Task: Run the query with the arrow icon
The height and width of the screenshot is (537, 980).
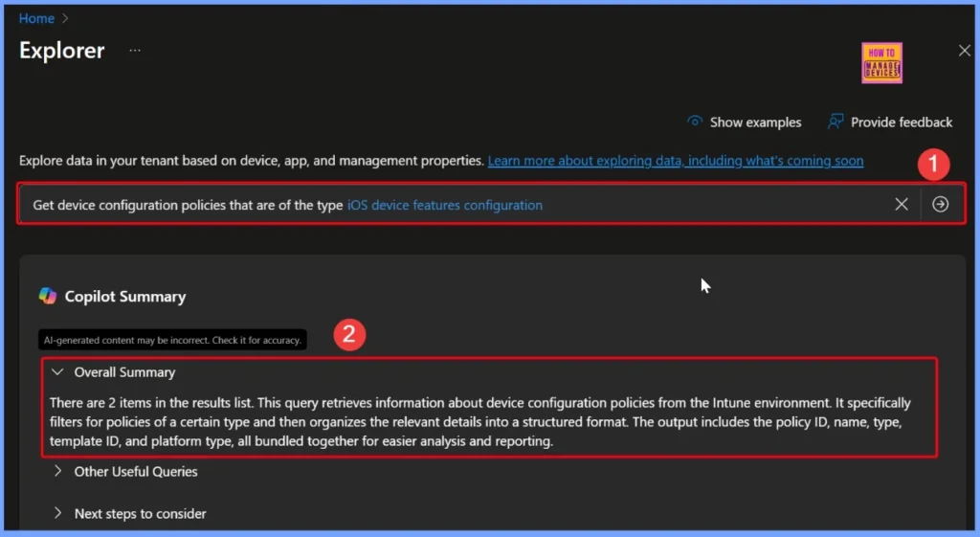Action: 940,204
